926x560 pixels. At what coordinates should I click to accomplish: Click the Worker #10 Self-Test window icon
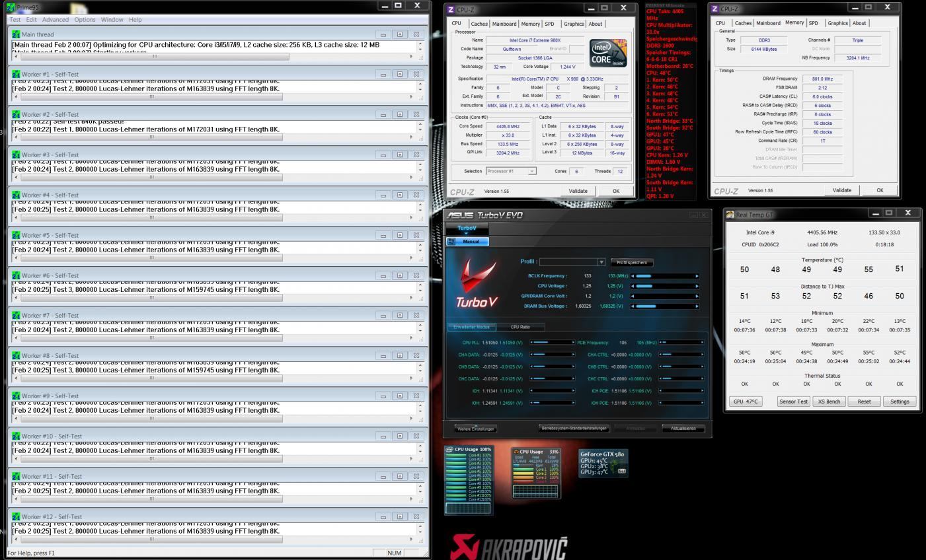pyautogui.click(x=17, y=436)
